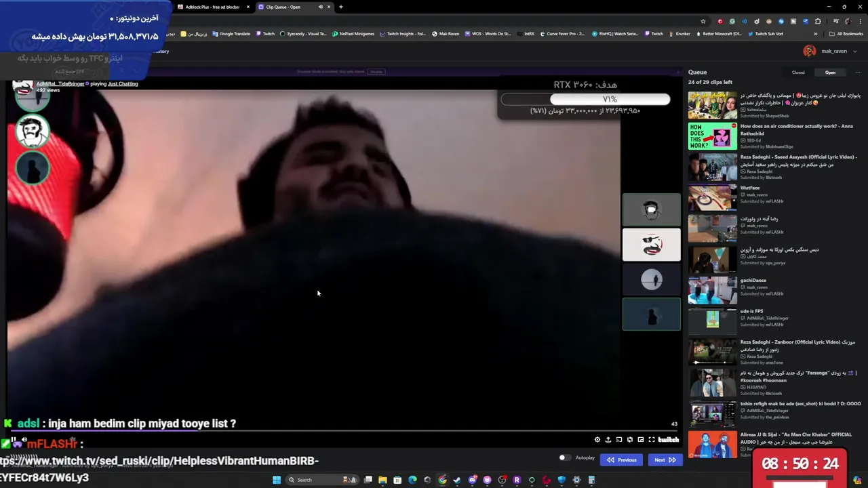Mute the Clip Queue tab audio

pyautogui.click(x=320, y=7)
